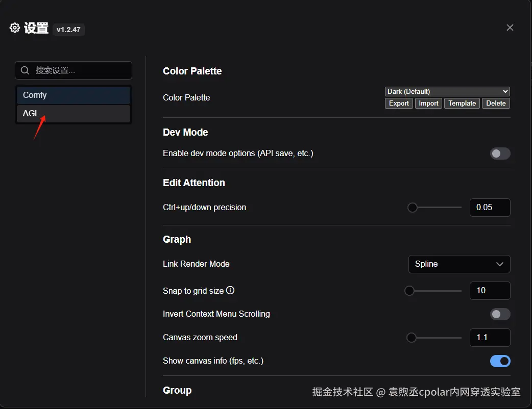Screen dimensions: 532x409
Task: Click the Canvas zoom speed label
Action: click(200, 338)
